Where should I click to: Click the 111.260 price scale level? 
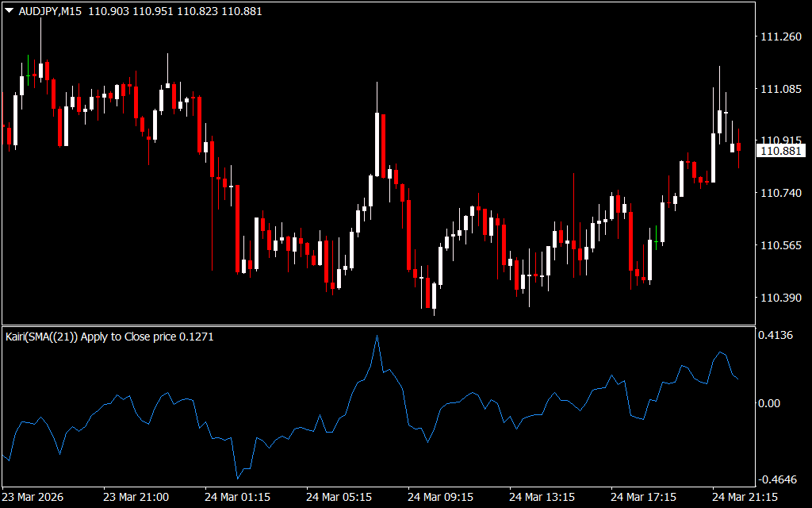pyautogui.click(x=780, y=37)
